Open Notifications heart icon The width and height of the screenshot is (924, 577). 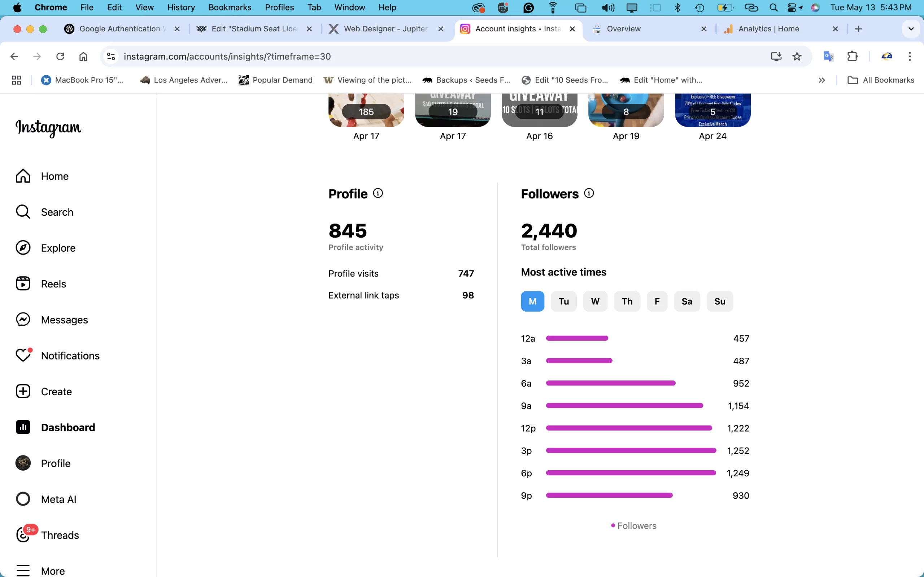pyautogui.click(x=23, y=355)
